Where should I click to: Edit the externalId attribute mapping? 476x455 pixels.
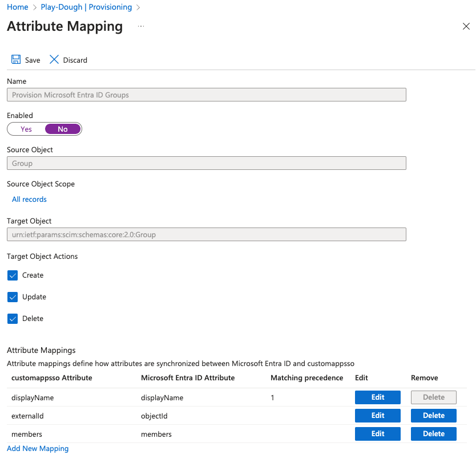pyautogui.click(x=377, y=415)
